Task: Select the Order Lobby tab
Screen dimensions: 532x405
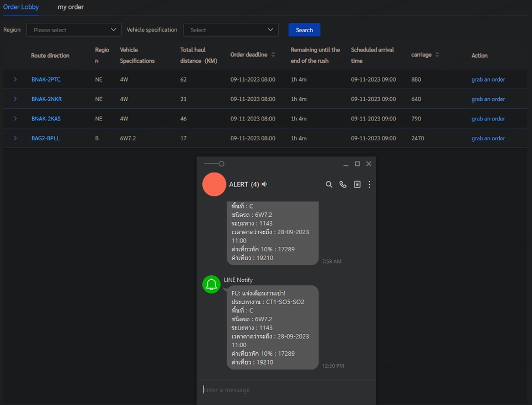Action: click(21, 7)
